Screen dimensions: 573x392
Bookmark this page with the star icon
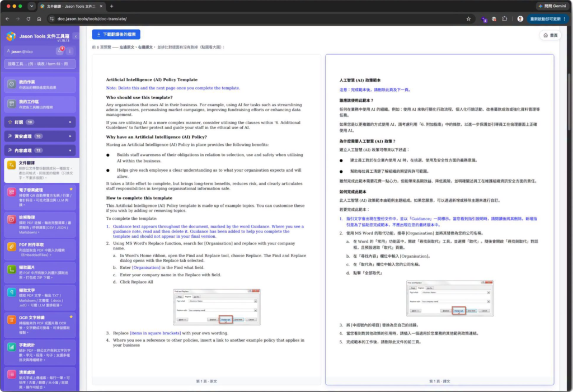(468, 18)
